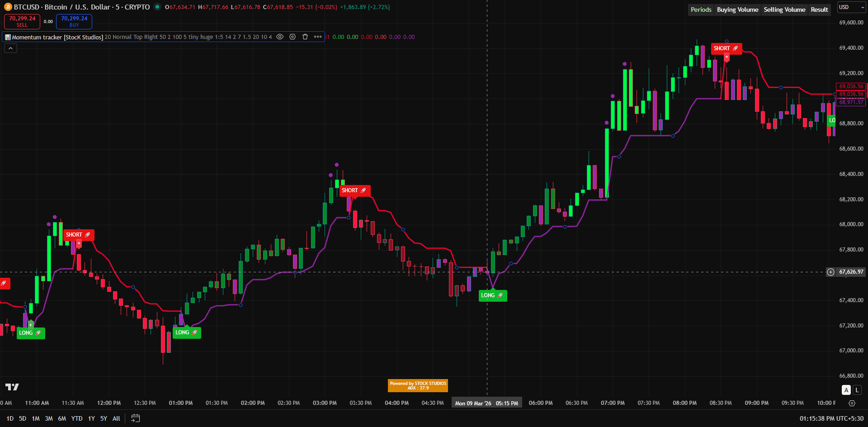
Task: Open Momentum tracker indicator settings icon
Action: (292, 37)
